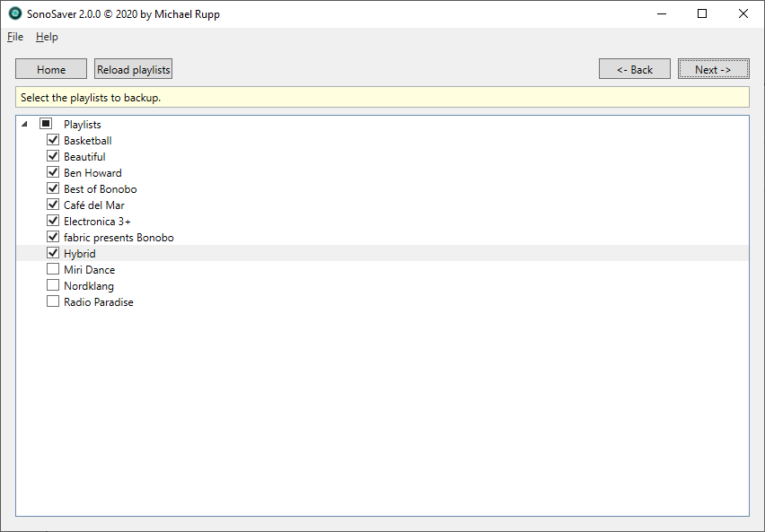Click the highlighted Hybrid playlist entry

coord(80,253)
